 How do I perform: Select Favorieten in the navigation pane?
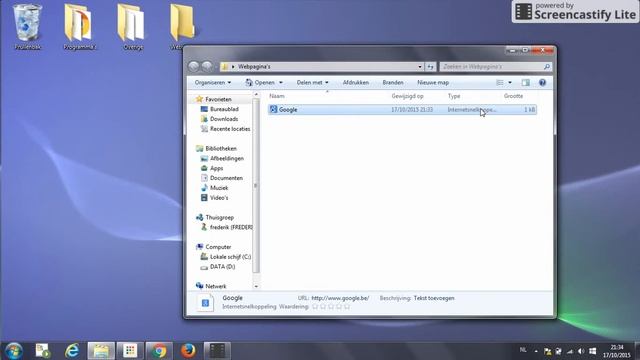click(218, 99)
